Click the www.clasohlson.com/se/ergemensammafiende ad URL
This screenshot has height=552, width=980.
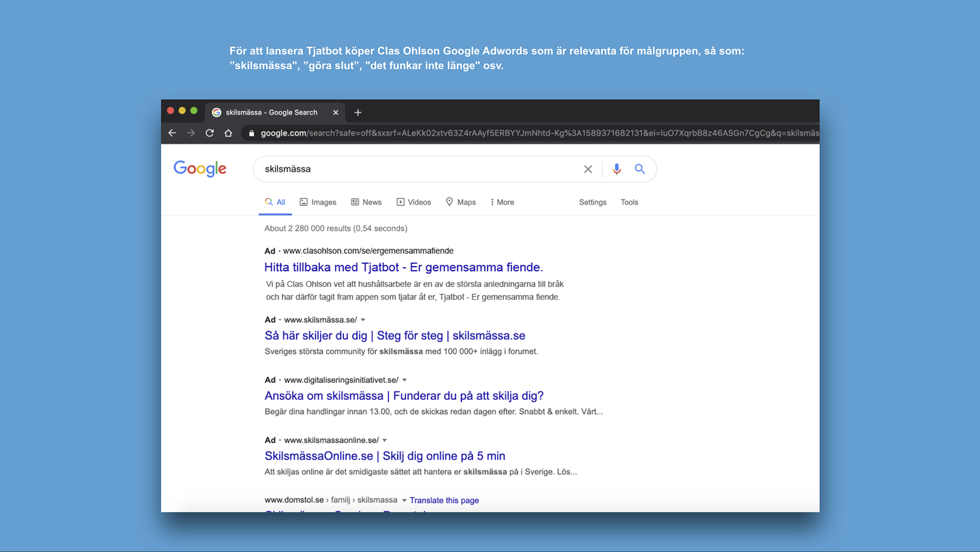pos(368,251)
